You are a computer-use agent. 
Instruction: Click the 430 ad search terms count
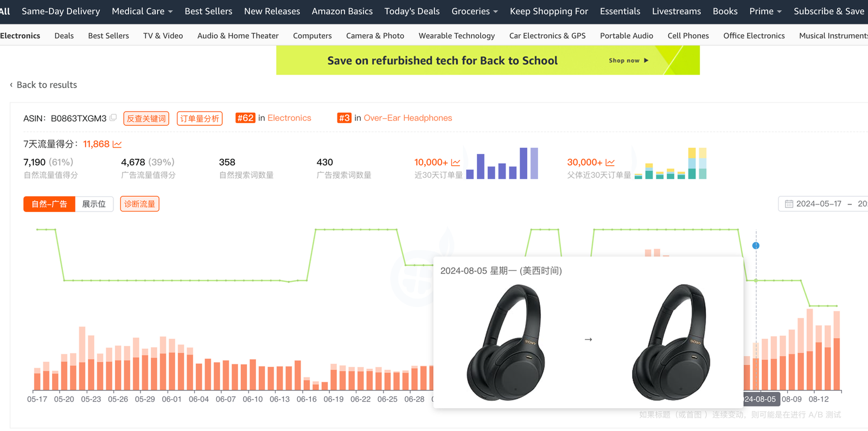pyautogui.click(x=325, y=162)
